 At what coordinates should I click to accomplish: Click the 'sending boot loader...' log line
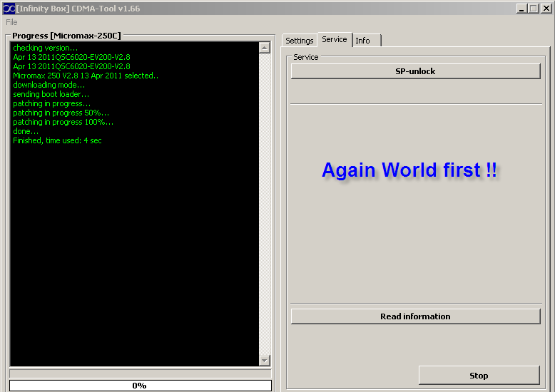pos(51,94)
